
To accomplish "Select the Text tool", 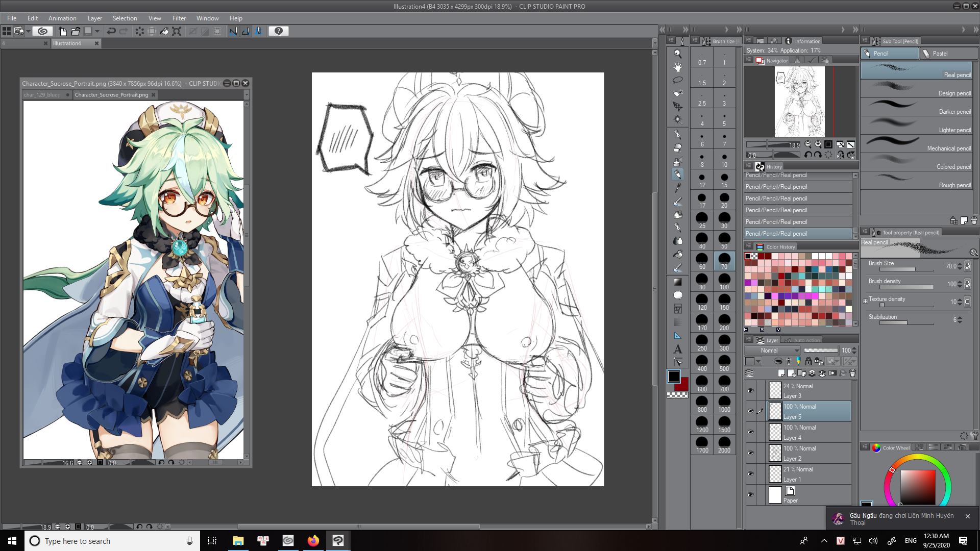I will coord(678,349).
